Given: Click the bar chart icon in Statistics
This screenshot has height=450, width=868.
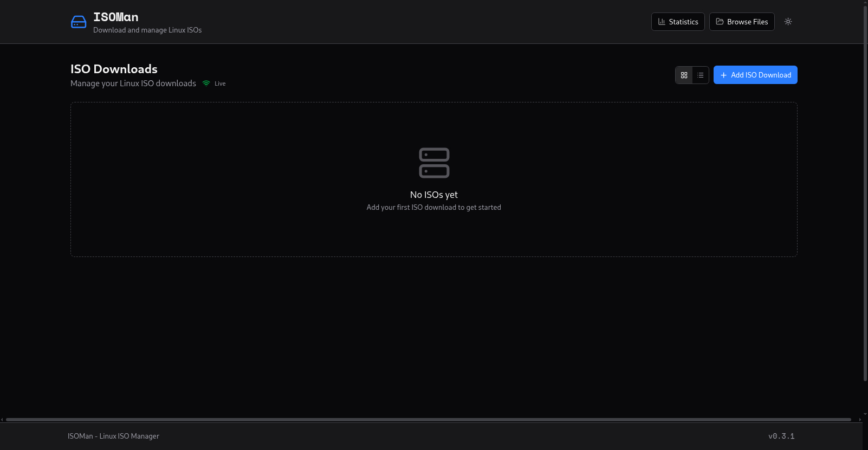Looking at the screenshot, I should tap(662, 22).
